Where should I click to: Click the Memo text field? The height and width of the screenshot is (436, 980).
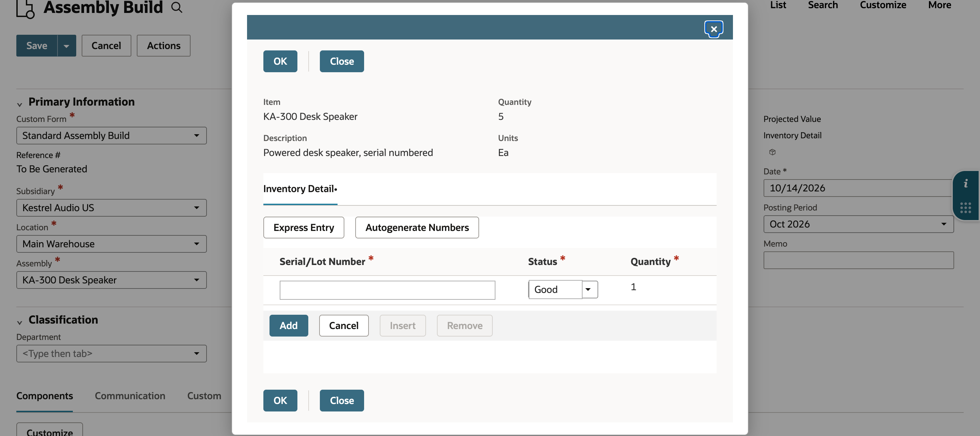(858, 260)
